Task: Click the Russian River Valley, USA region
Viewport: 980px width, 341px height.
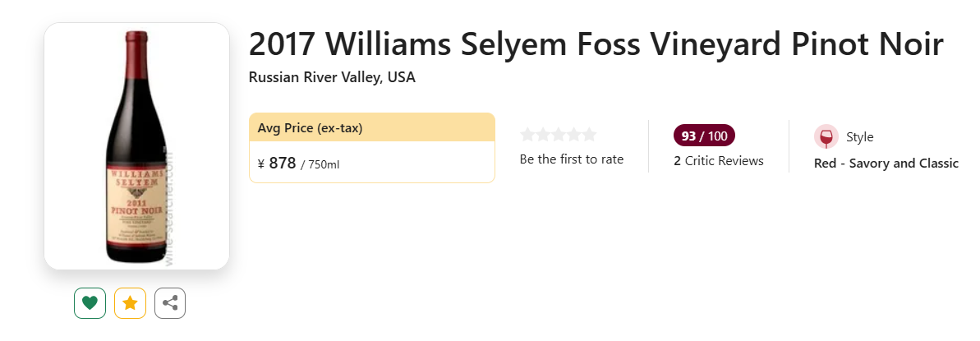Action: pyautogui.click(x=332, y=77)
